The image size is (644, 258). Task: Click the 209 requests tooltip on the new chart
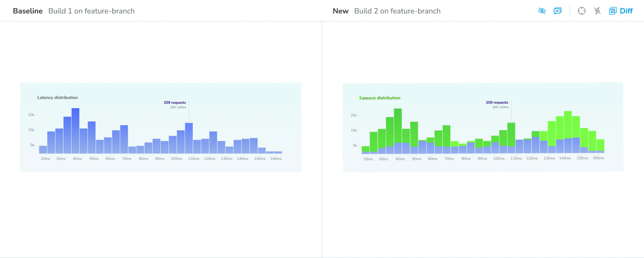497,102
